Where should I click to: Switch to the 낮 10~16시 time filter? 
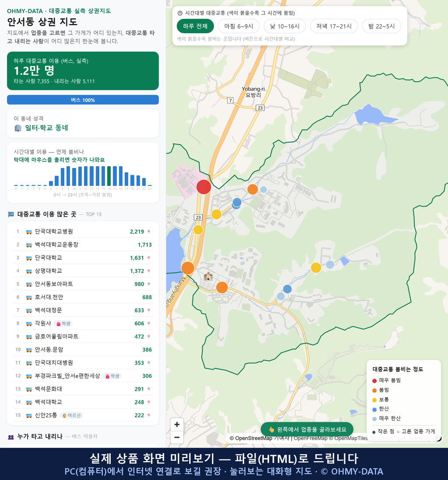(285, 26)
